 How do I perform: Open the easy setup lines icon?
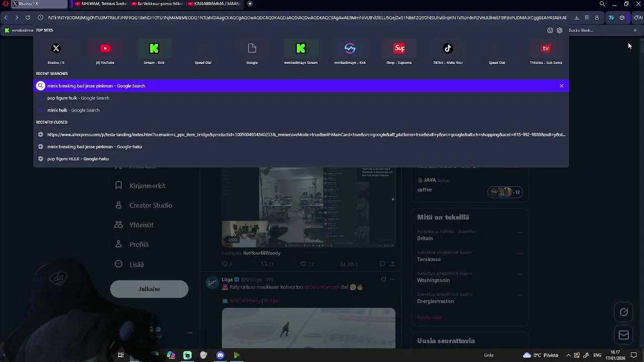pyautogui.click(x=587, y=18)
